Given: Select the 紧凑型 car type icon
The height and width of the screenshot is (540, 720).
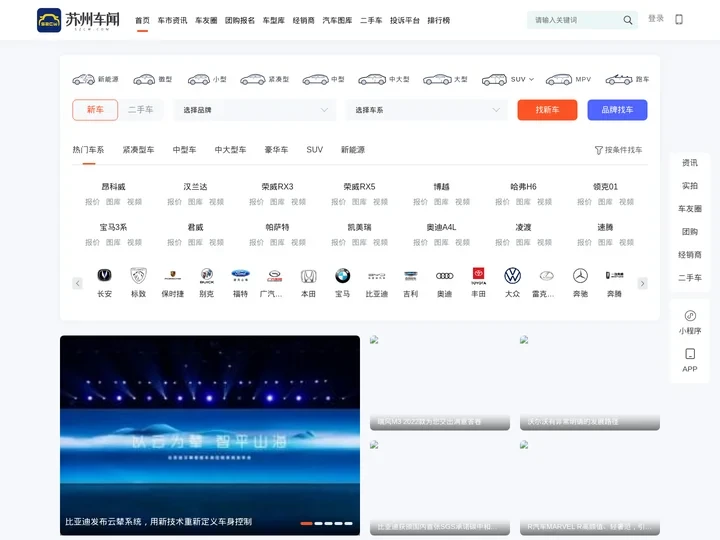Looking at the screenshot, I should 253,79.
